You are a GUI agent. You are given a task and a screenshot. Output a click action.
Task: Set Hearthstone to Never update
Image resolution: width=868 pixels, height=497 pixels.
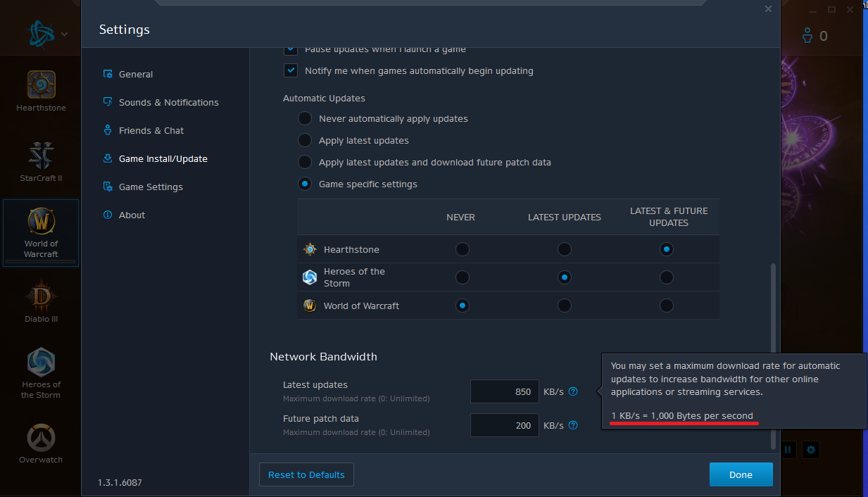[x=462, y=249]
